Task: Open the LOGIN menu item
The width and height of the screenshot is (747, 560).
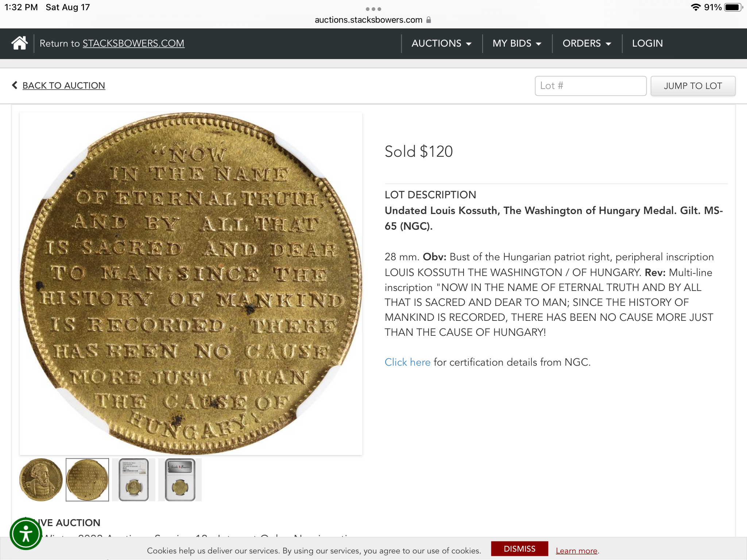Action: 647,43
